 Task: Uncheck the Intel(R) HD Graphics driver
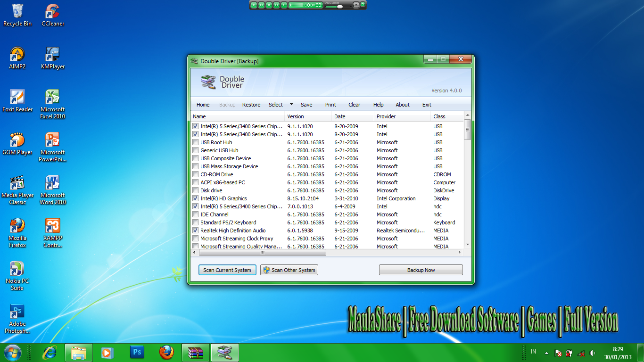click(195, 198)
